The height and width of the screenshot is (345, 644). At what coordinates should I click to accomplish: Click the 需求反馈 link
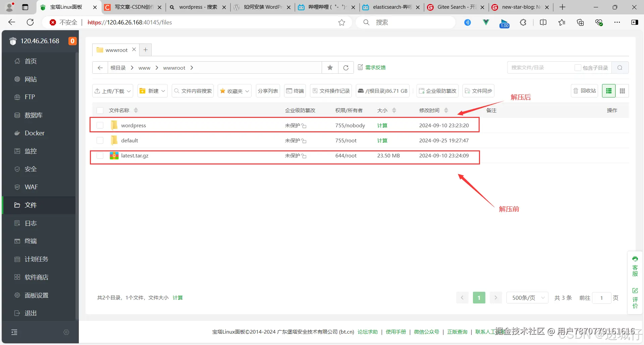coord(372,67)
